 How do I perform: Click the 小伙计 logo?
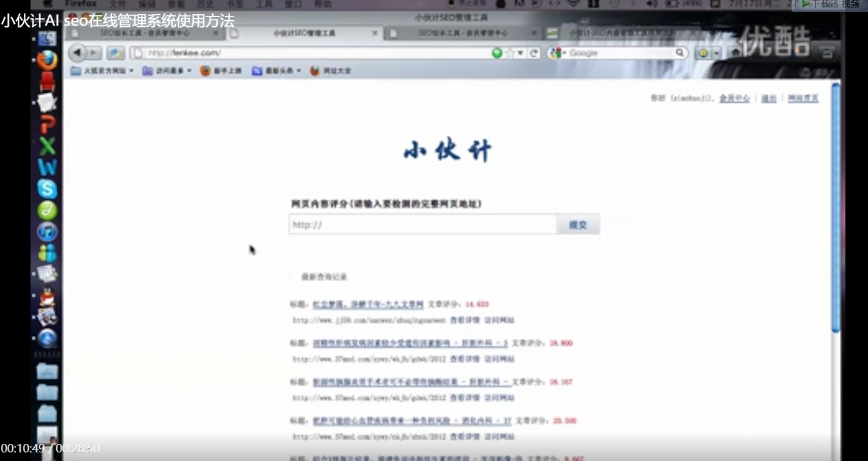447,151
